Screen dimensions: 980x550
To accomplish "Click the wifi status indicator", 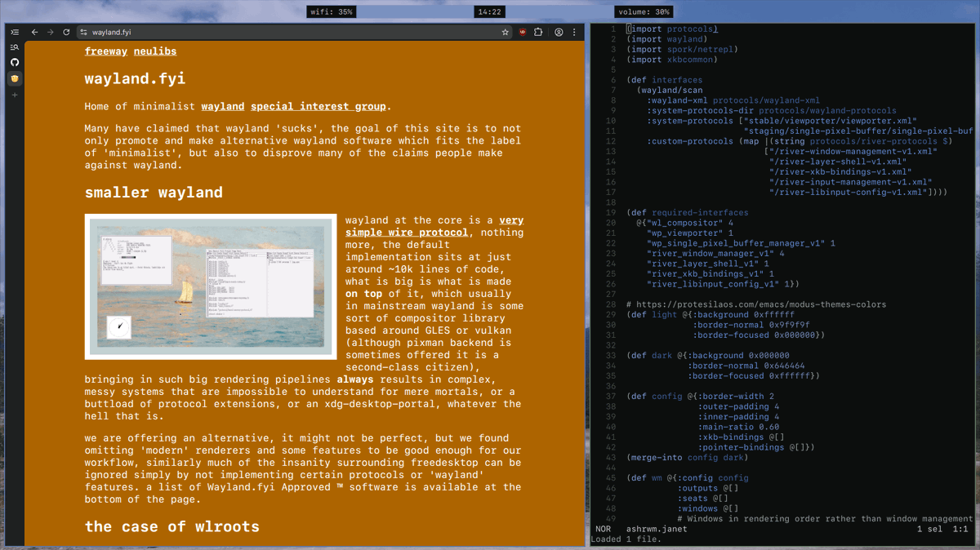I will pyautogui.click(x=332, y=11).
